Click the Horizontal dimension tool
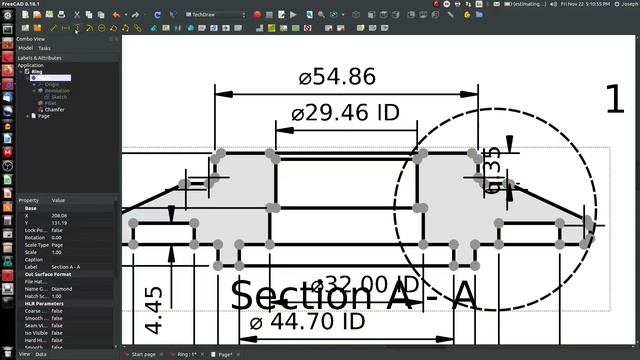640x360 pixels. [x=65, y=28]
